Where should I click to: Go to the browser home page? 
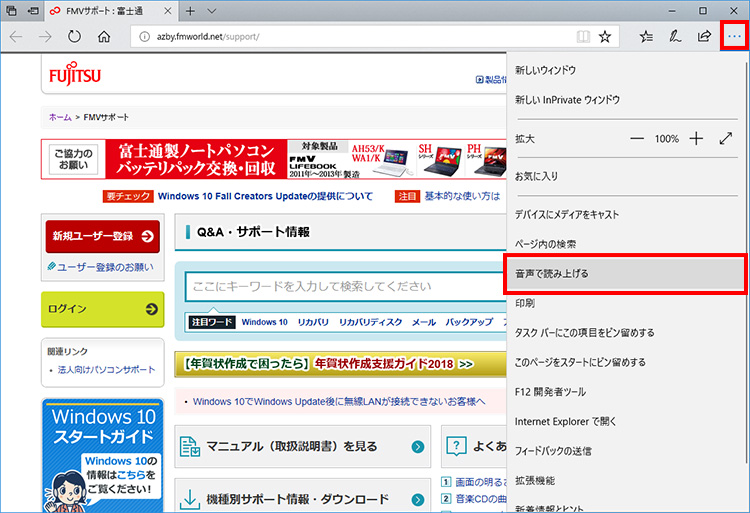tap(104, 37)
